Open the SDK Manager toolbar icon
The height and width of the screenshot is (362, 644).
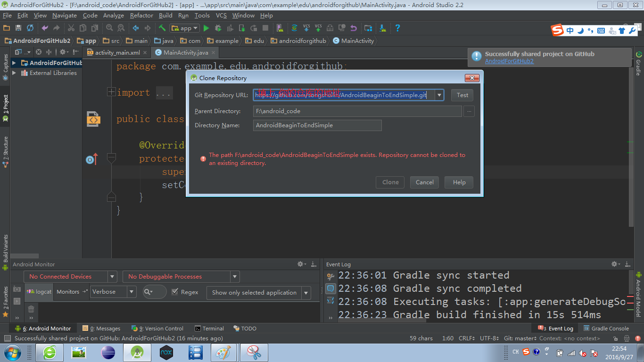383,28
